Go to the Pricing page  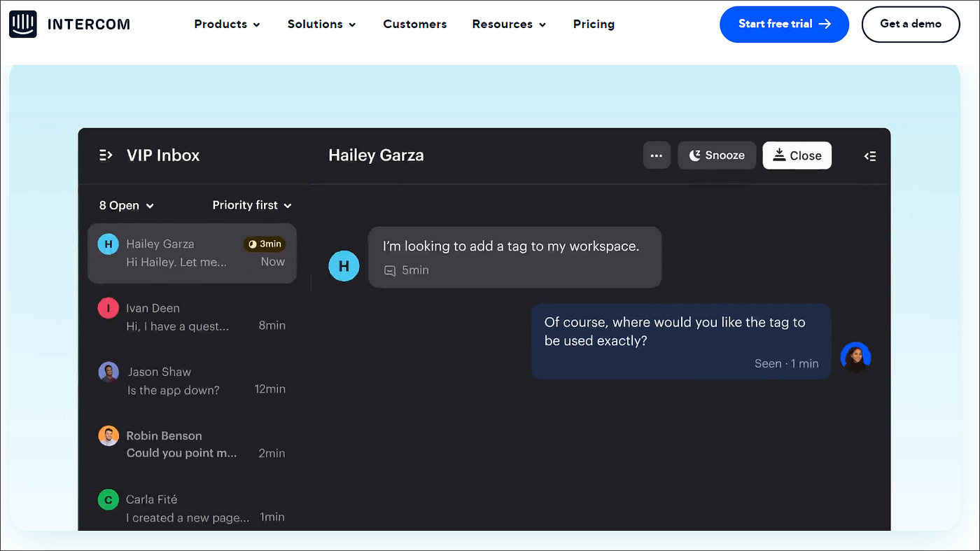(x=594, y=25)
